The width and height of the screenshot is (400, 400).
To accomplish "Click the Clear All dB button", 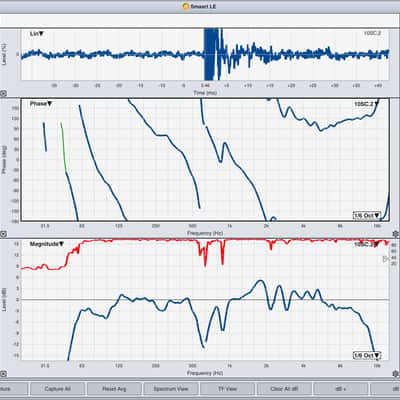I will coord(284,389).
